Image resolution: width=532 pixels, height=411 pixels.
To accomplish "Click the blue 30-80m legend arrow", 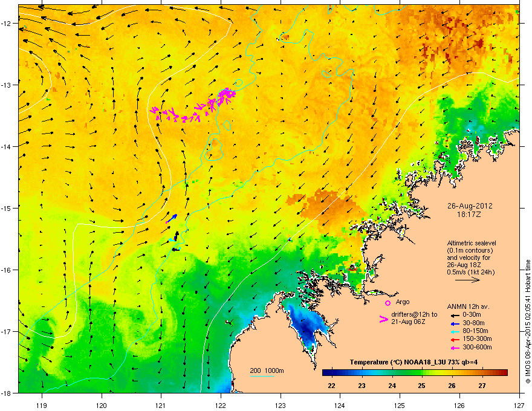I will click(455, 323).
